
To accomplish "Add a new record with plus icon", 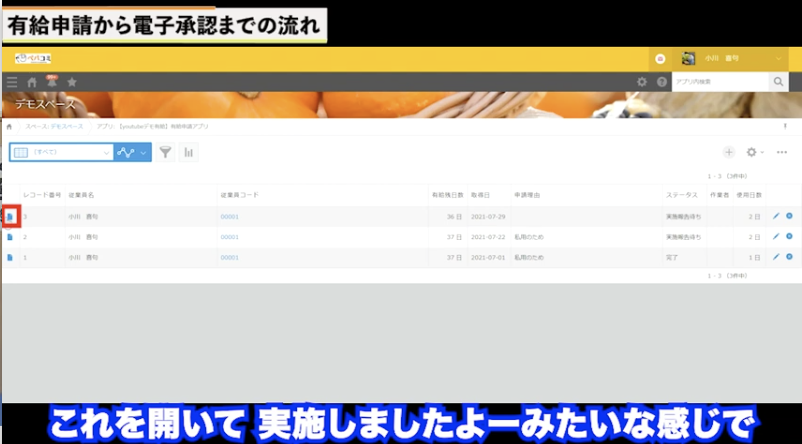I will click(729, 152).
